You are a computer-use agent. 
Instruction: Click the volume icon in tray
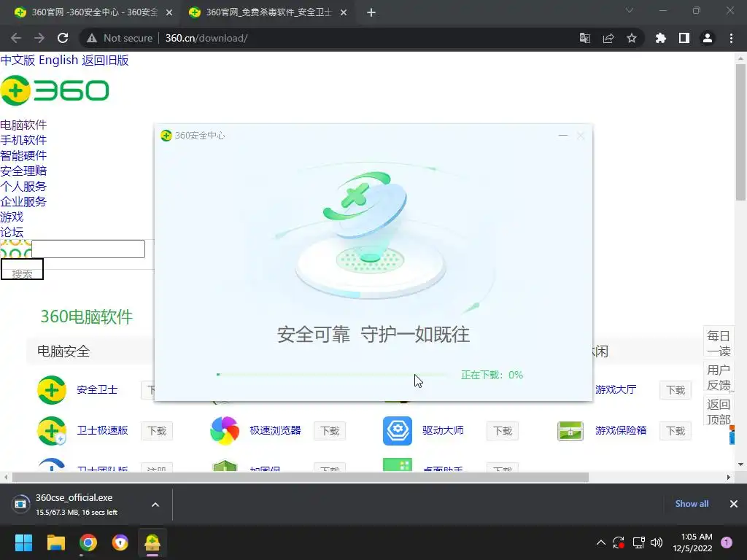coord(657,542)
